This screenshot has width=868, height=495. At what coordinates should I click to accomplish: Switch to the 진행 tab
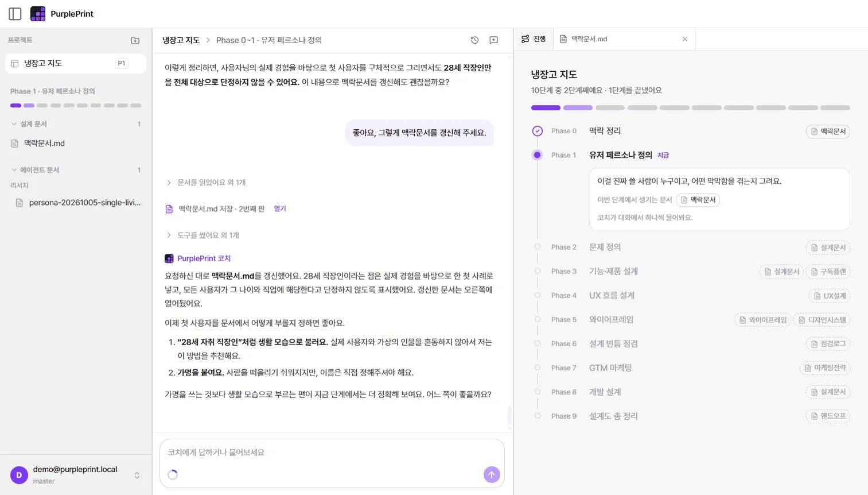pyautogui.click(x=534, y=39)
